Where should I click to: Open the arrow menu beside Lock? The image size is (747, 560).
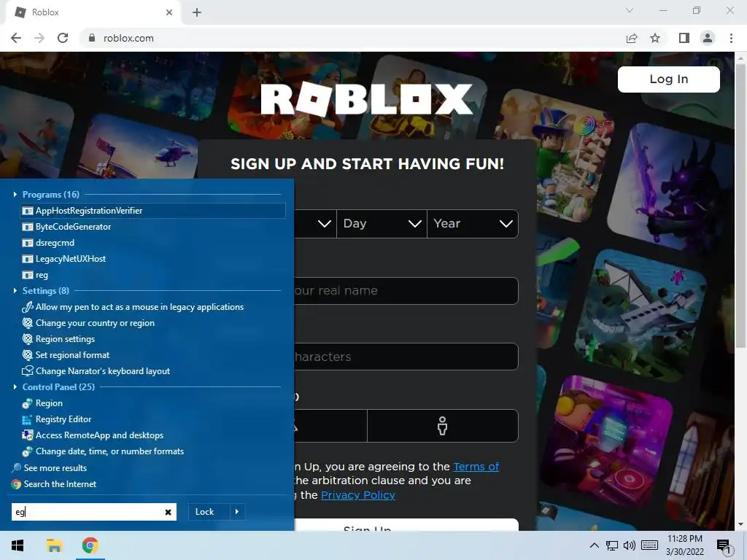[x=237, y=512]
